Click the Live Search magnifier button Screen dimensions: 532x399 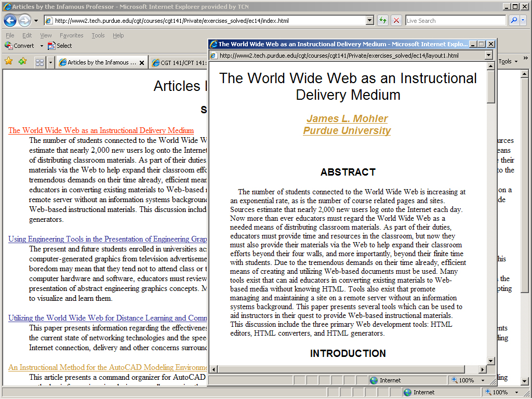click(514, 21)
